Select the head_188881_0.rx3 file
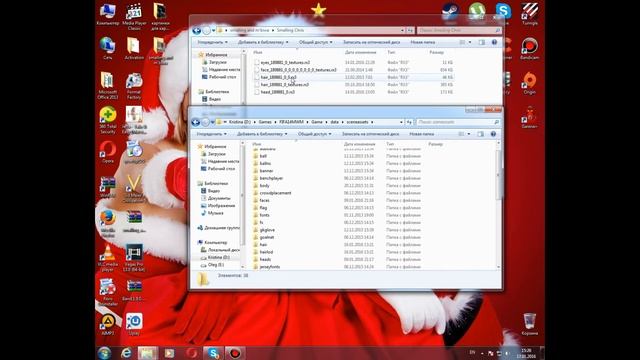Image resolution: width=640 pixels, height=360 pixels. (x=277, y=92)
